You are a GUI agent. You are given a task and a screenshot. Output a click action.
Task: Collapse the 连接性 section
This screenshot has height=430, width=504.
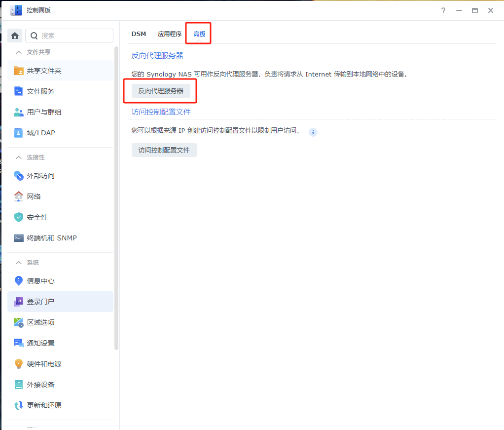pos(19,157)
